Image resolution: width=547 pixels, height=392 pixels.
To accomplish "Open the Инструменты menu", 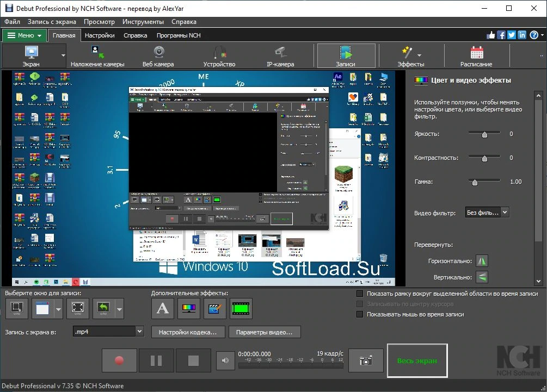I will pos(143,22).
